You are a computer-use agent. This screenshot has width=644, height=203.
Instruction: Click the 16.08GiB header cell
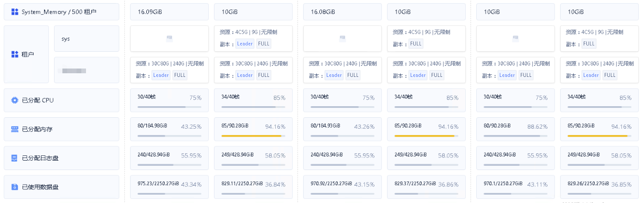click(x=342, y=12)
